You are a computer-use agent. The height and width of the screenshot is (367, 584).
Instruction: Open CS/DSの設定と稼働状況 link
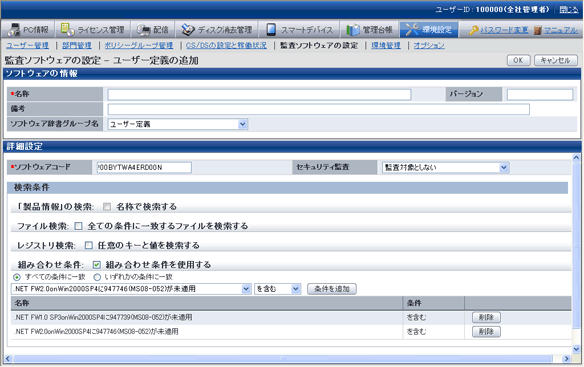pyautogui.click(x=226, y=45)
